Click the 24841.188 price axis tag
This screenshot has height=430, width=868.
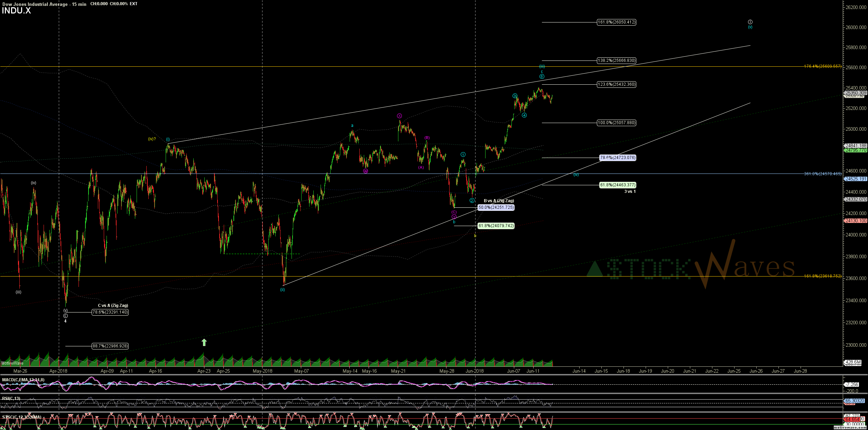pos(855,146)
